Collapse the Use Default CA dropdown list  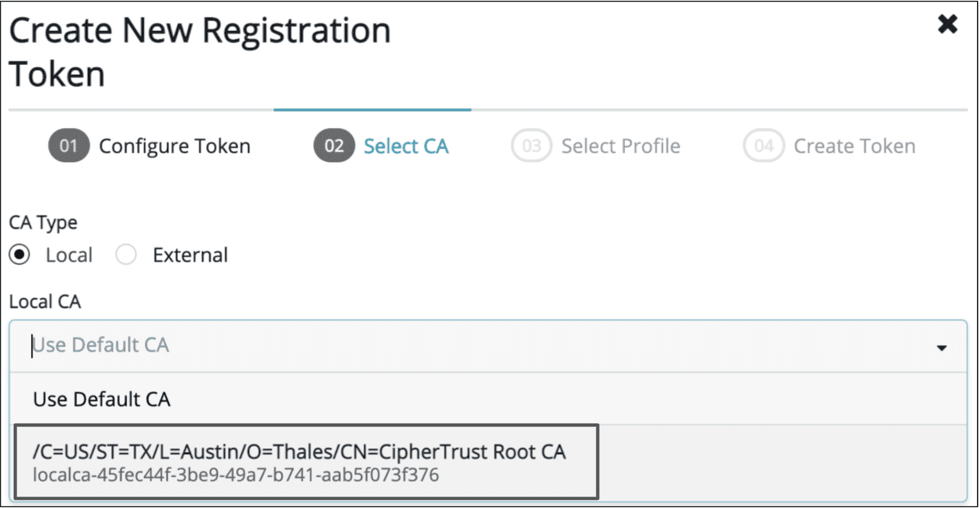point(941,348)
